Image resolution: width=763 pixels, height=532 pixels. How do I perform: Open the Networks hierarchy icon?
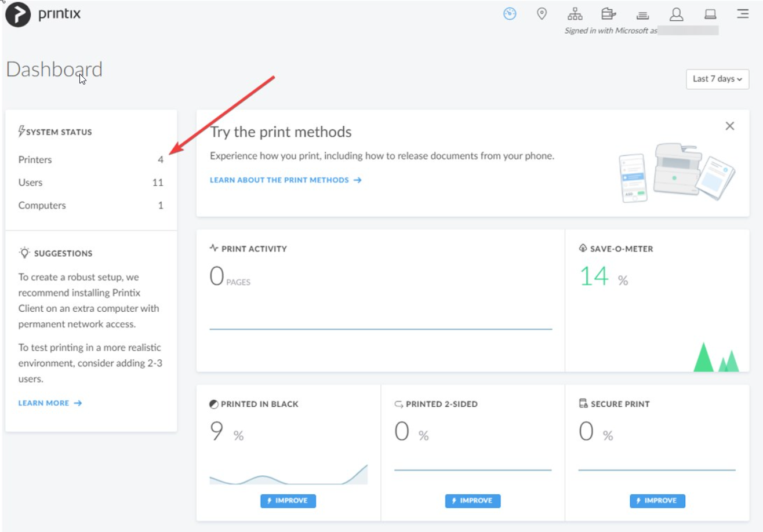575,13
